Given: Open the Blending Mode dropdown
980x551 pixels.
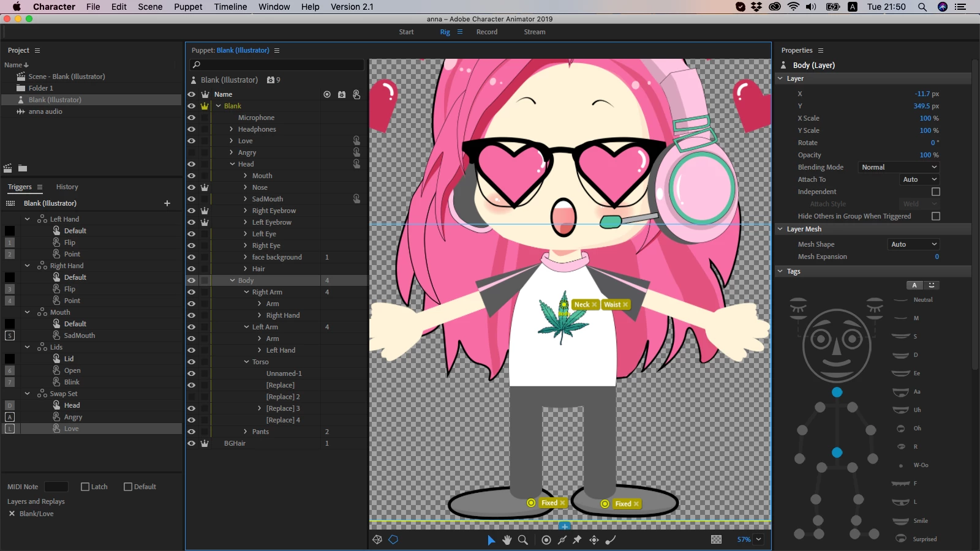Looking at the screenshot, I should tap(899, 167).
